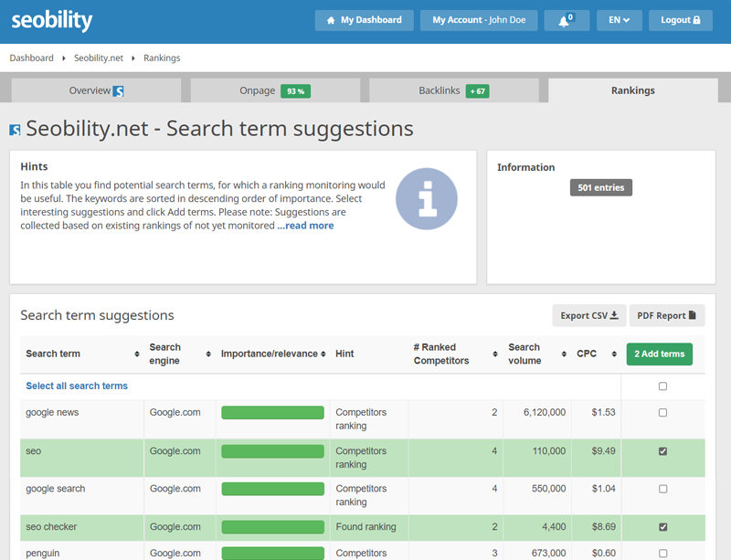Click 'Seobility.net' in the breadcrumb trail

pos(99,58)
